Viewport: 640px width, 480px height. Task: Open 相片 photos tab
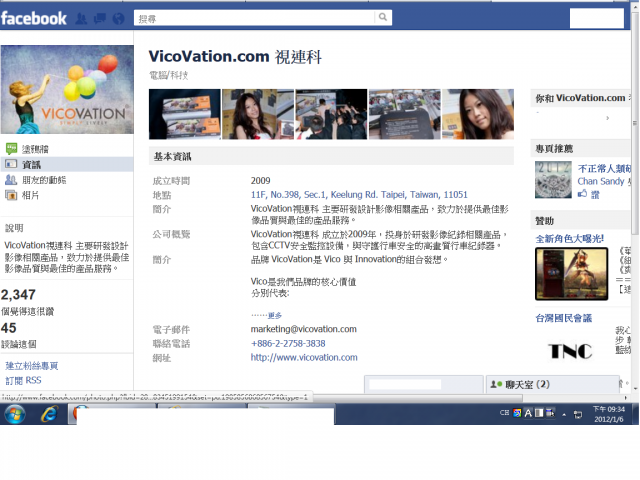[x=30, y=195]
